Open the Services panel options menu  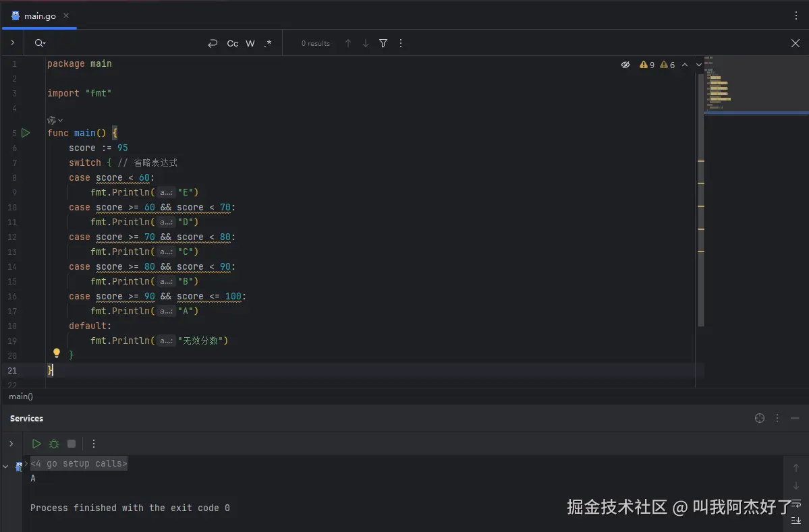(x=777, y=418)
